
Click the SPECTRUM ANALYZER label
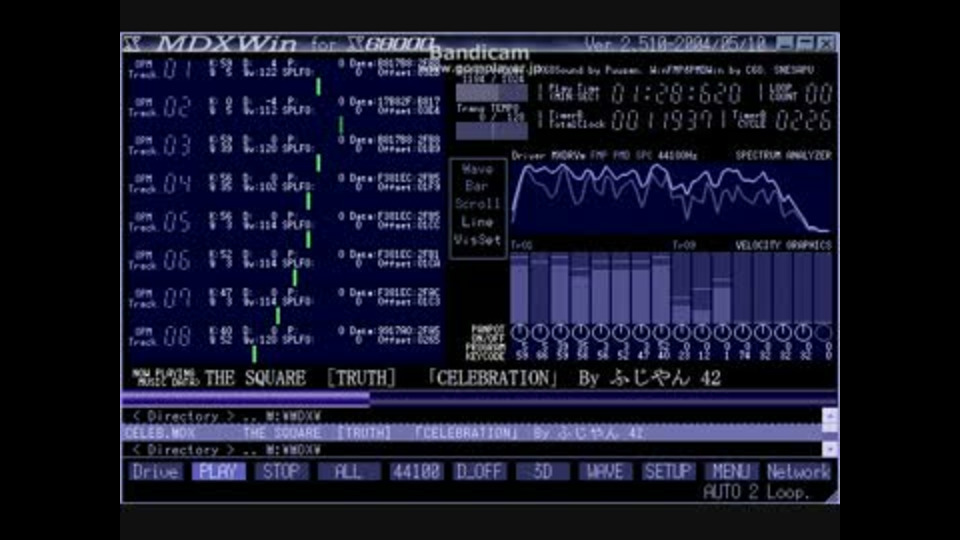[x=783, y=156]
